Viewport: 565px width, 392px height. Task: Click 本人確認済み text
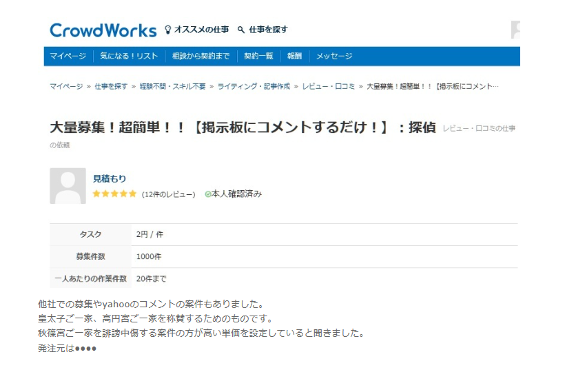tap(237, 194)
